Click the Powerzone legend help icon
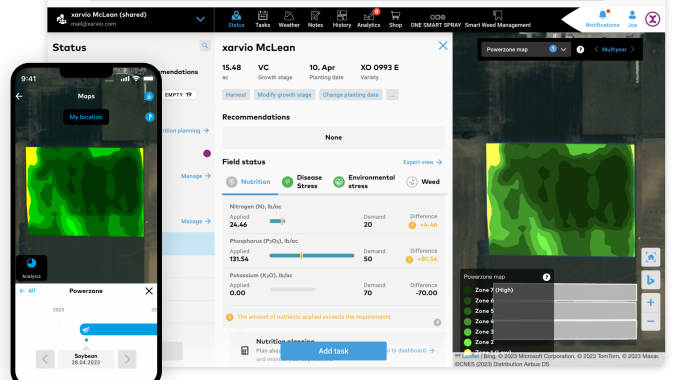Screen dimensions: 675x380 (546, 277)
